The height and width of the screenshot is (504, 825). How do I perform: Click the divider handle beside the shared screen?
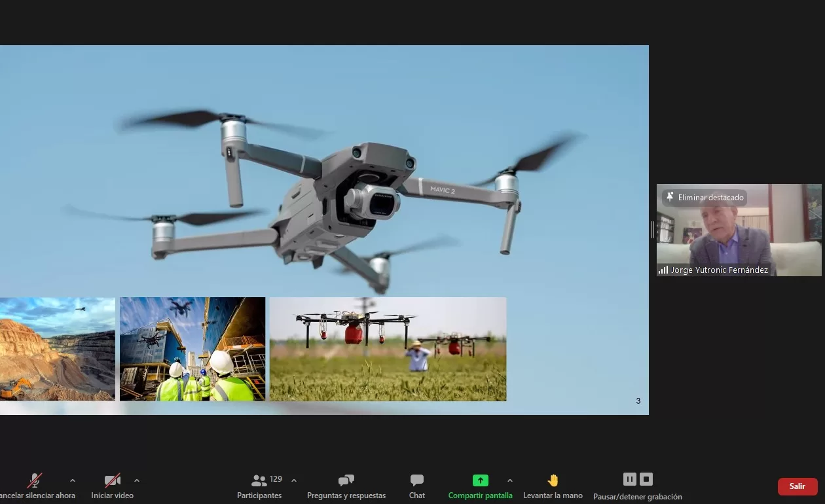coord(652,229)
